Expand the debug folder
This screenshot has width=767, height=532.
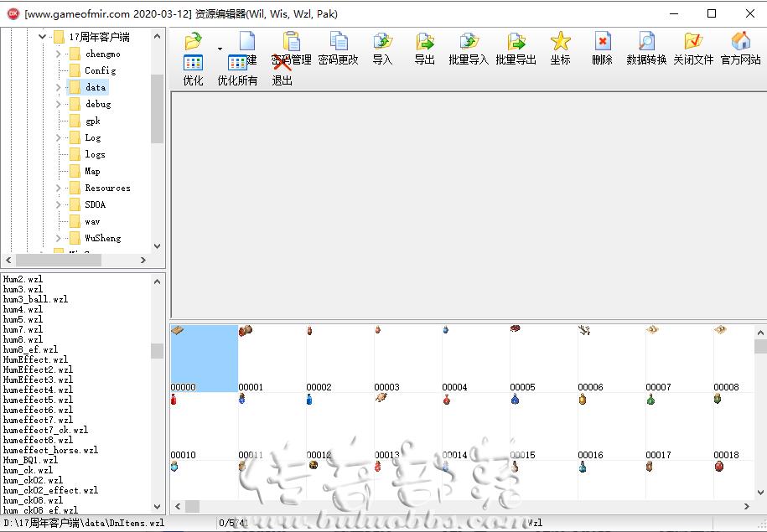[58, 104]
